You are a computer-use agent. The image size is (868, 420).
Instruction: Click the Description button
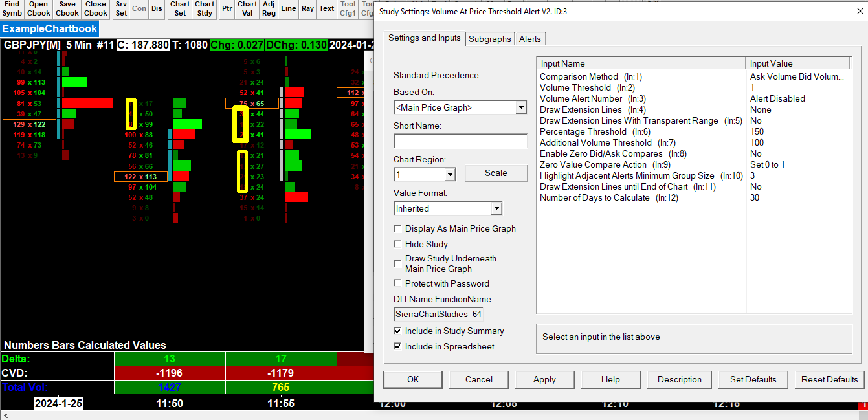680,379
